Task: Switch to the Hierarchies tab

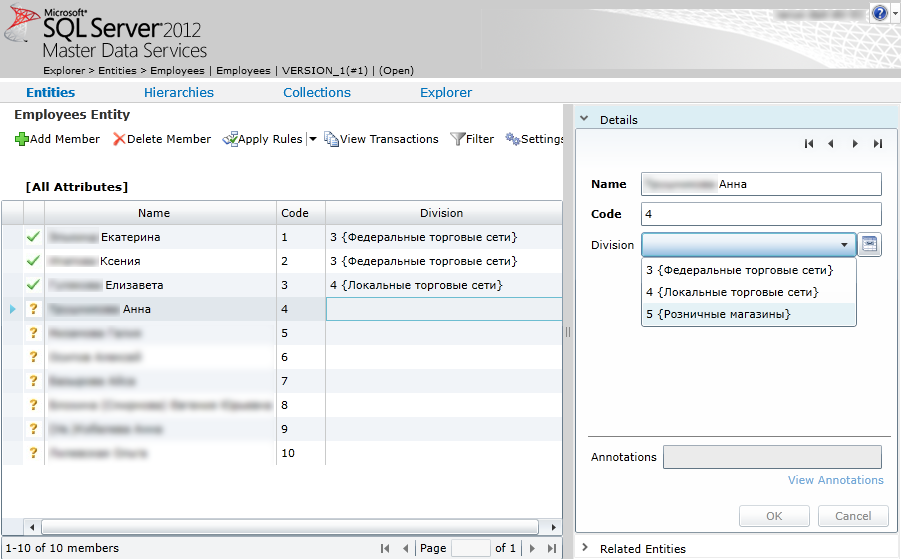Action: [179, 92]
